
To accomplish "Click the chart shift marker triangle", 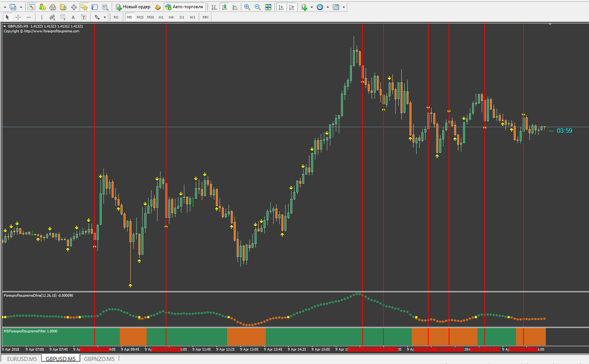I will click(x=550, y=25).
